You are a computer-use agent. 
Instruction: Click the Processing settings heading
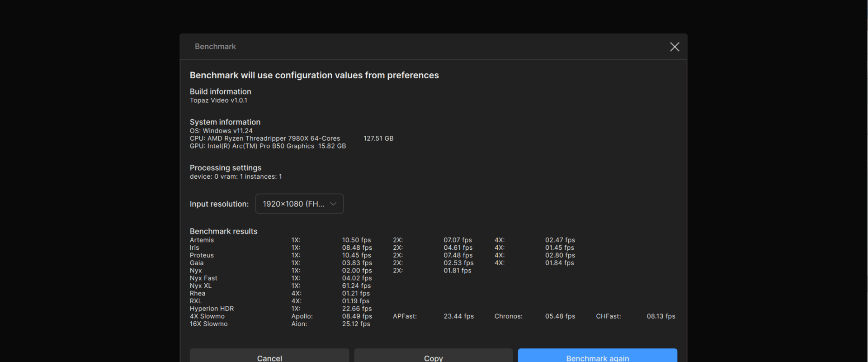point(225,167)
